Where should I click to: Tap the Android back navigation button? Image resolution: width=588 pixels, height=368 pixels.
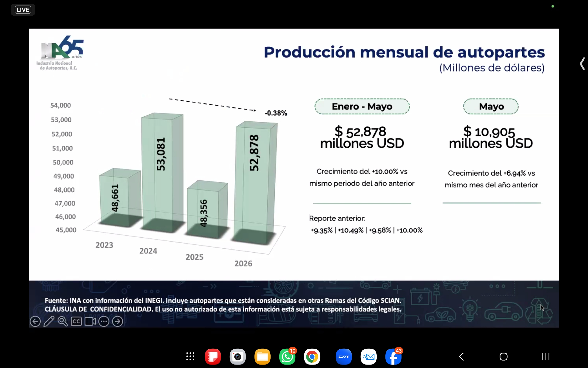coord(461,357)
